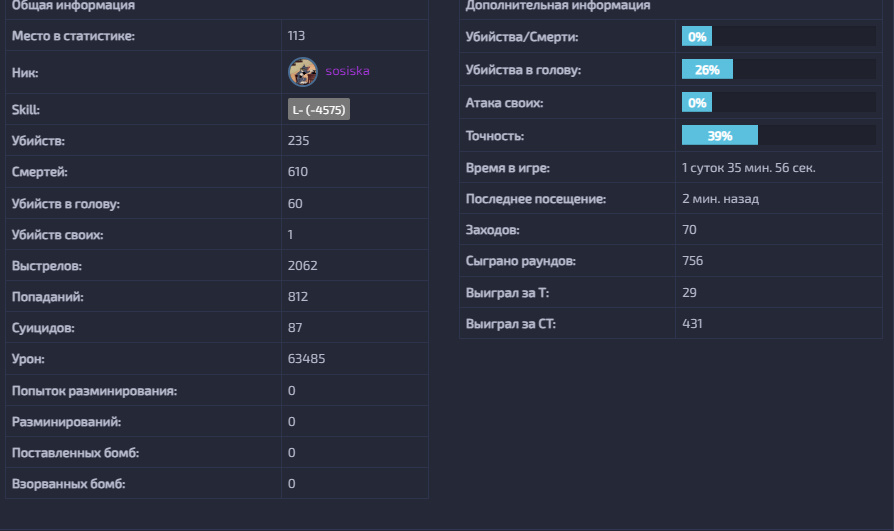
Task: Click the play time '1 суток 35 мин. 56 сек.'
Action: pos(748,168)
